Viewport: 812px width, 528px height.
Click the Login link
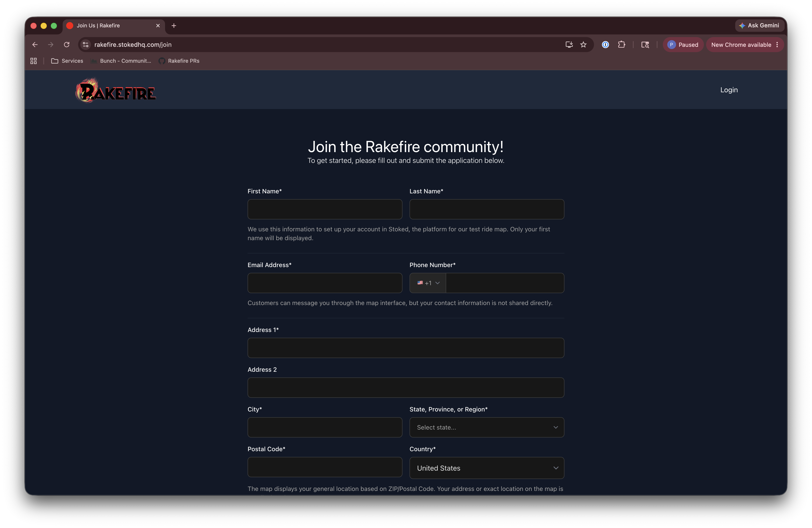(729, 90)
